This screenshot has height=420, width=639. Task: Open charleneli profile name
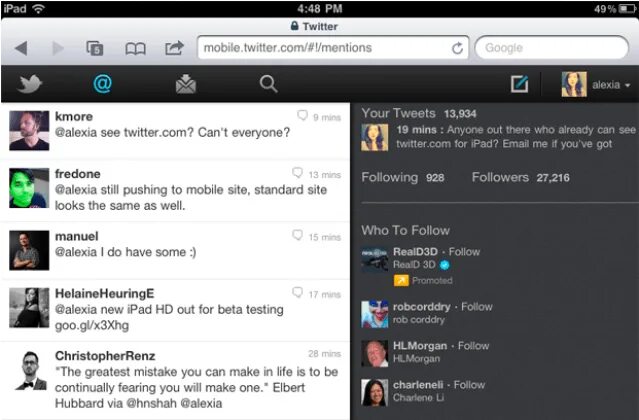pos(418,385)
